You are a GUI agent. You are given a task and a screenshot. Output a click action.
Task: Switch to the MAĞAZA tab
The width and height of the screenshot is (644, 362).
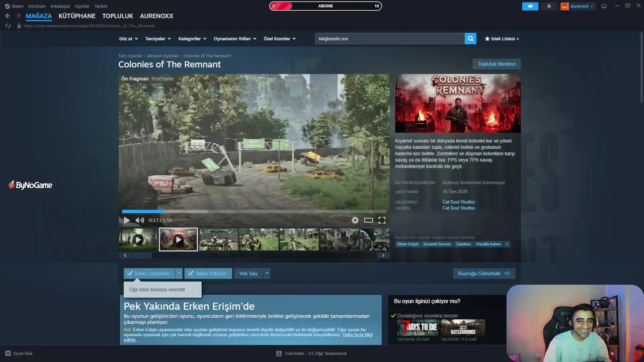tap(39, 16)
